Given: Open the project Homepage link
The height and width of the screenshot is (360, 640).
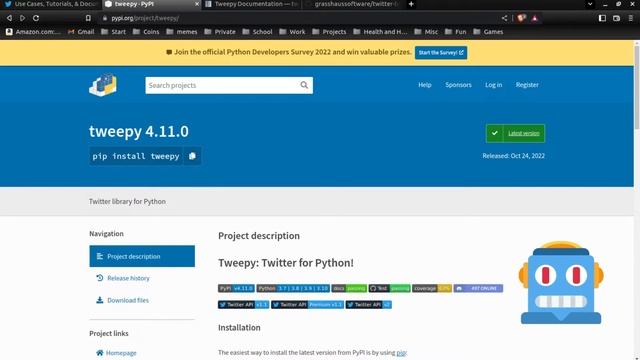Looking at the screenshot, I should (121, 353).
